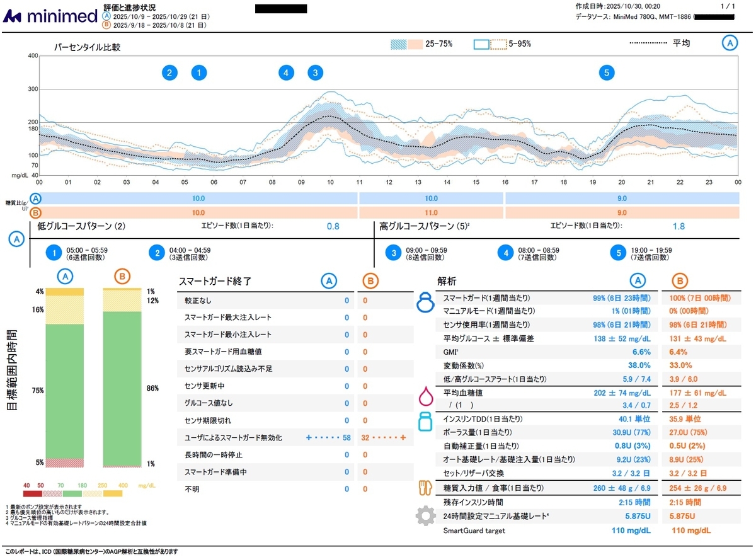Viewport: 756px width, 557px height.
Task: Click the AGP compatibility footer note
Action: pyautogui.click(x=91, y=552)
